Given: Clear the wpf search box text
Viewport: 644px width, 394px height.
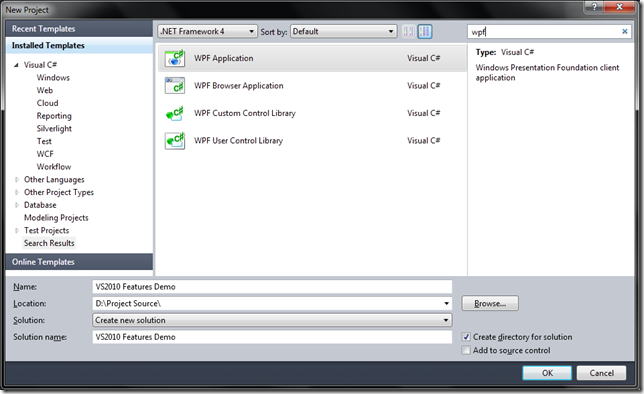Looking at the screenshot, I should [x=624, y=31].
